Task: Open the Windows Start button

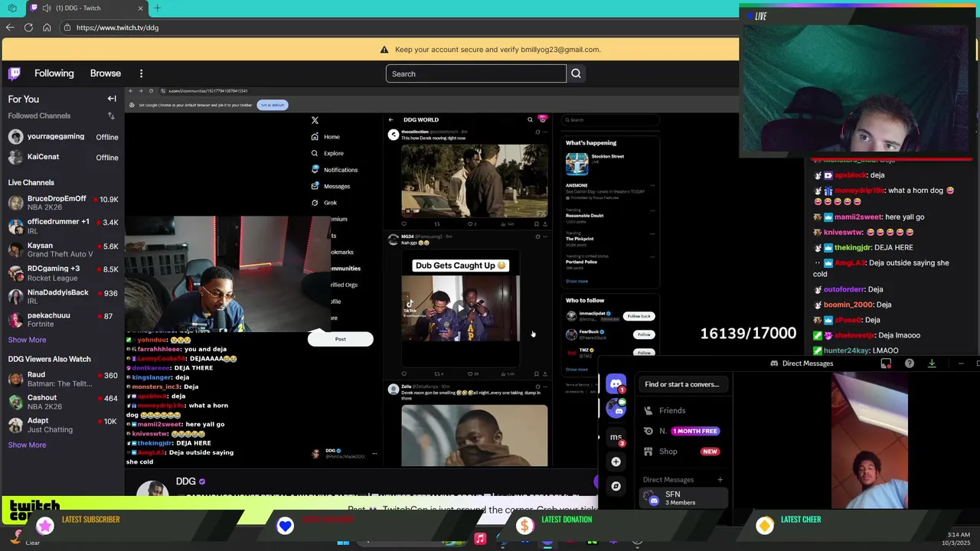Action: tap(343, 542)
